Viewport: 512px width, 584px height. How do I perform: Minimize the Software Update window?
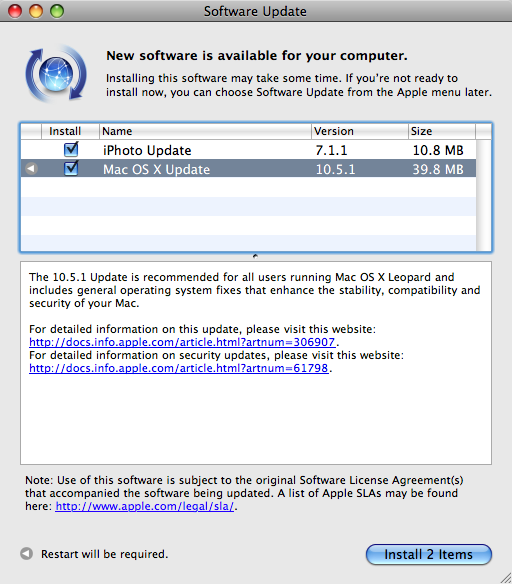tap(36, 11)
